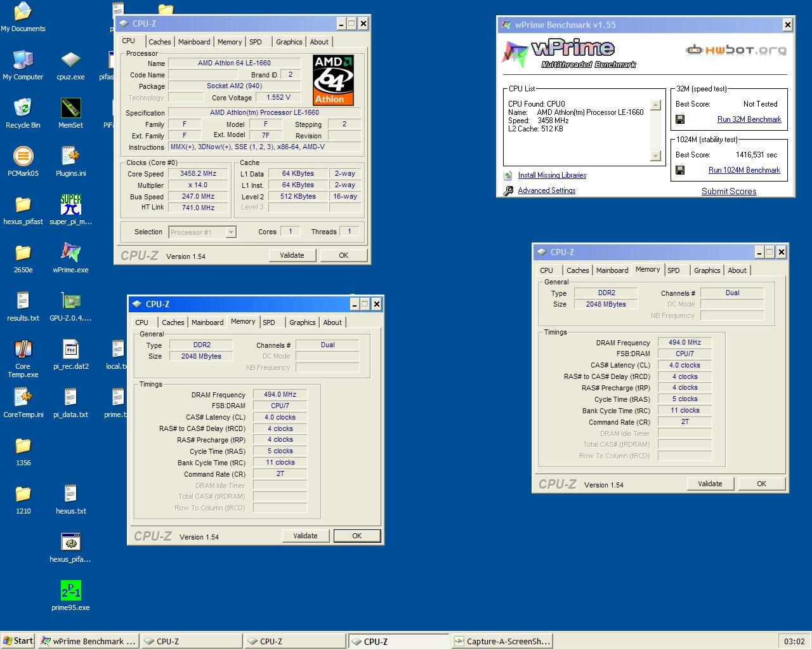Screen dimensions: 812x650
Task: Click save icon for 1024M score
Action: 680,170
